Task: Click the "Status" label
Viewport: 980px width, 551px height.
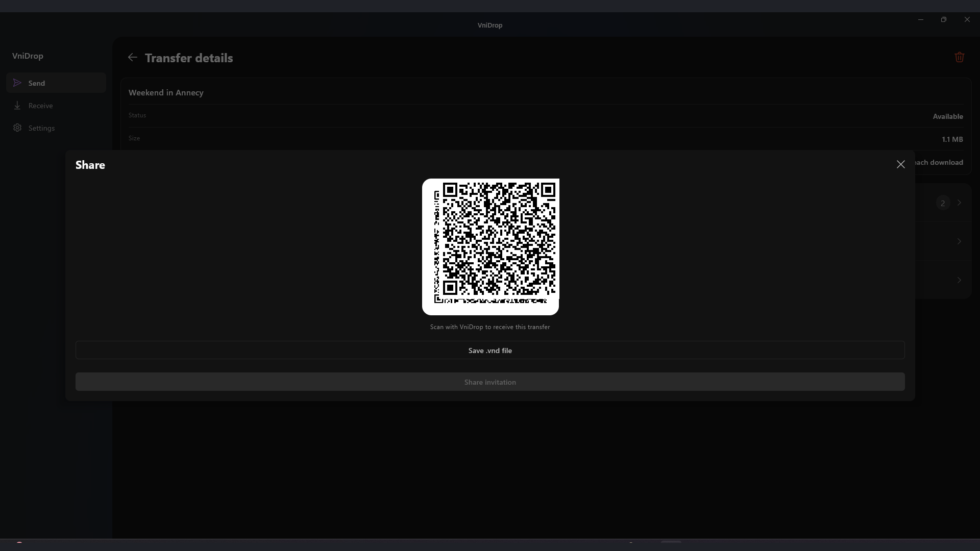Action: [x=137, y=115]
